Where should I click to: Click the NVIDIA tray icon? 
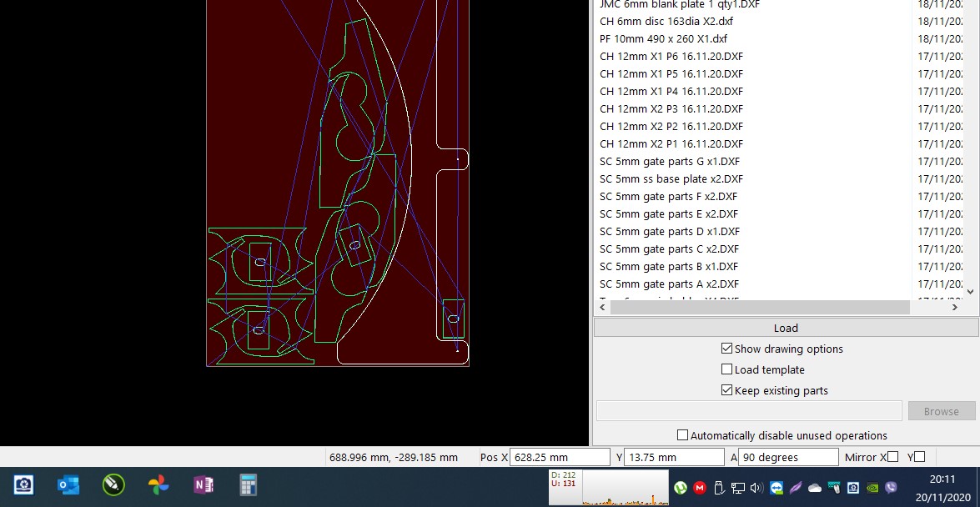[x=872, y=488]
